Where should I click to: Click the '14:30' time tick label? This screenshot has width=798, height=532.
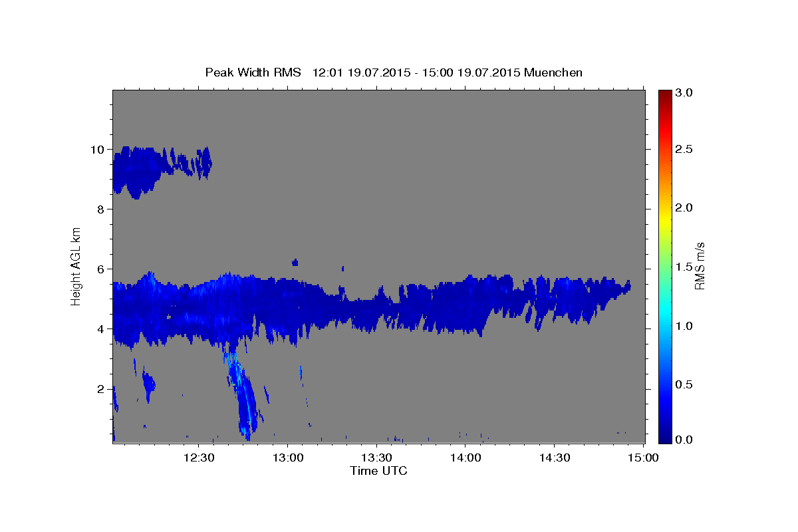point(555,458)
